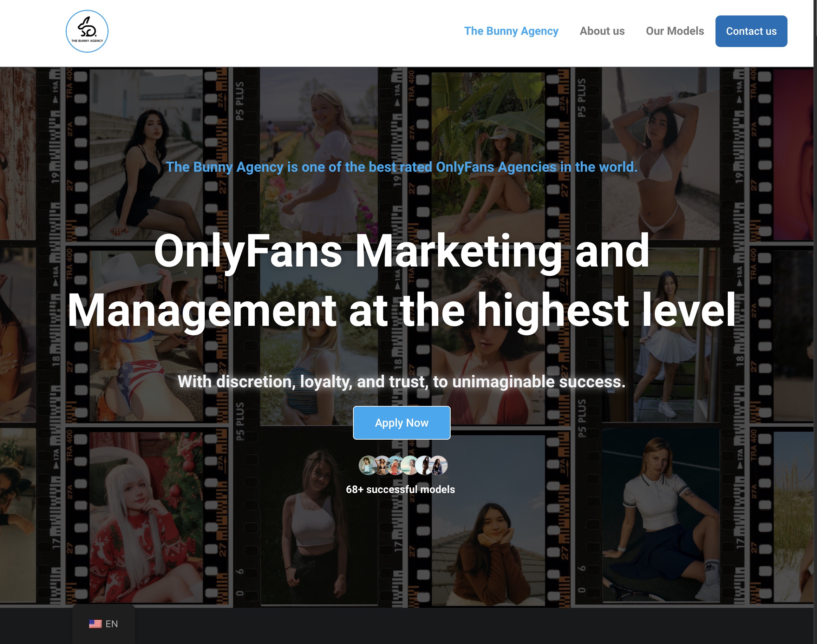Click the best rated OnlyFans Agencies tagline
Image resolution: width=817 pixels, height=644 pixels.
pos(402,167)
